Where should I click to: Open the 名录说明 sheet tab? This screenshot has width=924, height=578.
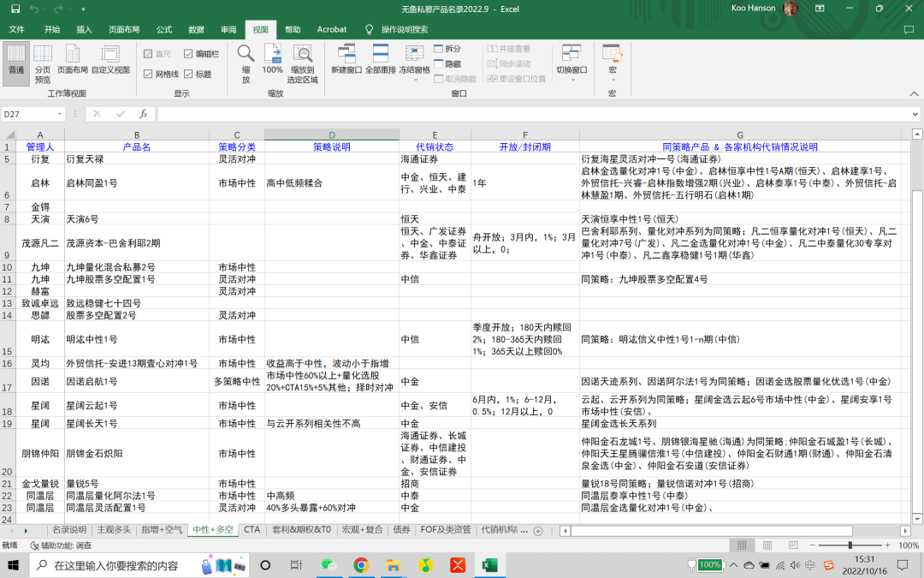tap(69, 530)
